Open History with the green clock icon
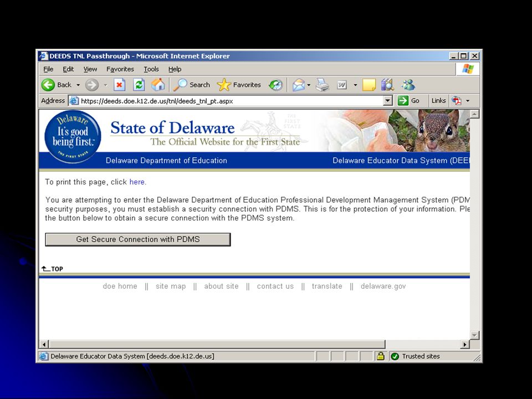 275,85
